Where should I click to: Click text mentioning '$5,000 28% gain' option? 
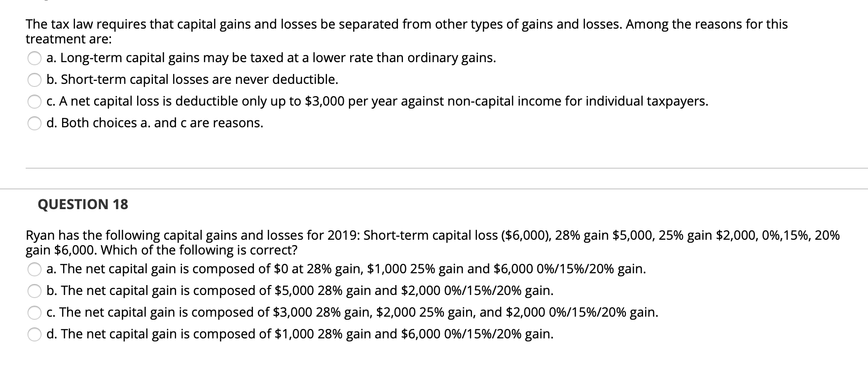click(300, 291)
